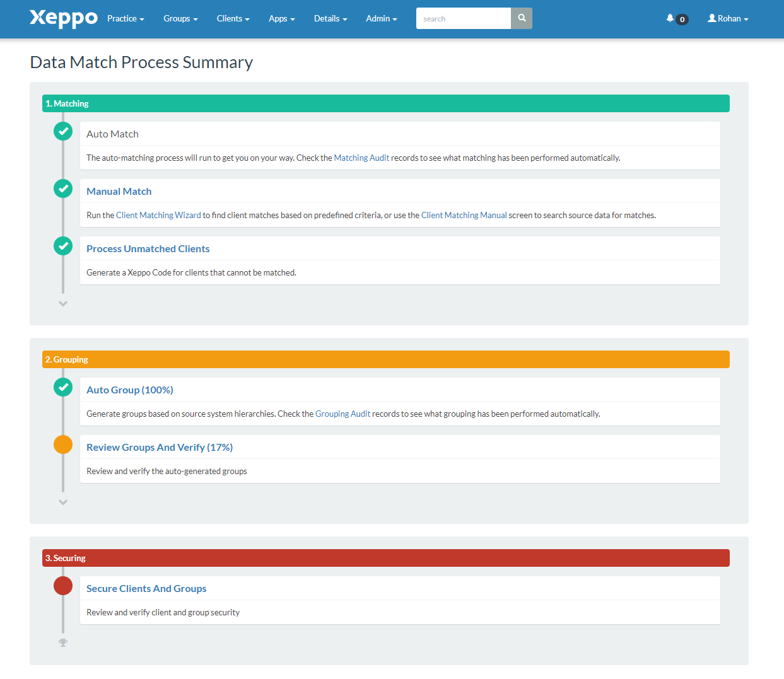Open the Details dropdown menu
The height and width of the screenshot is (679, 784).
tap(331, 19)
